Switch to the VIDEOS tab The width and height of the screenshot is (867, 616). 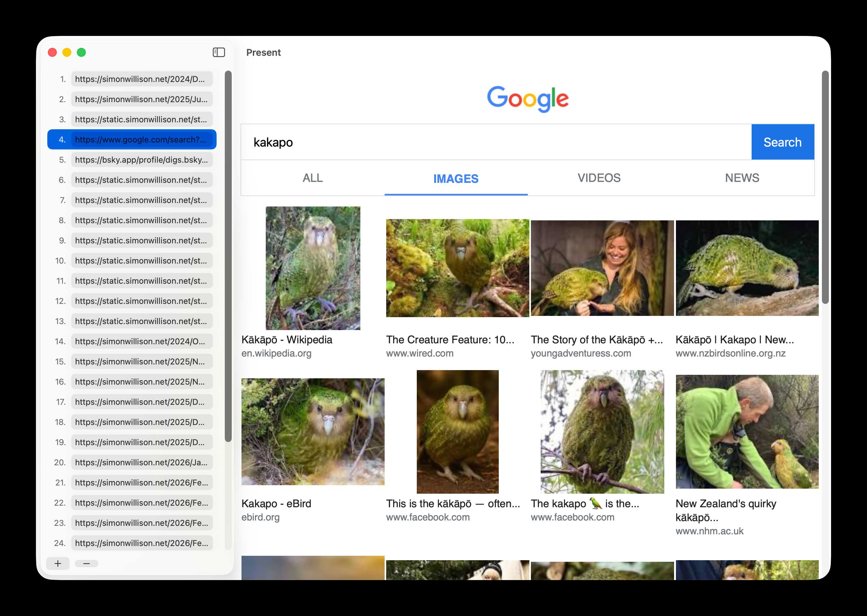(599, 178)
